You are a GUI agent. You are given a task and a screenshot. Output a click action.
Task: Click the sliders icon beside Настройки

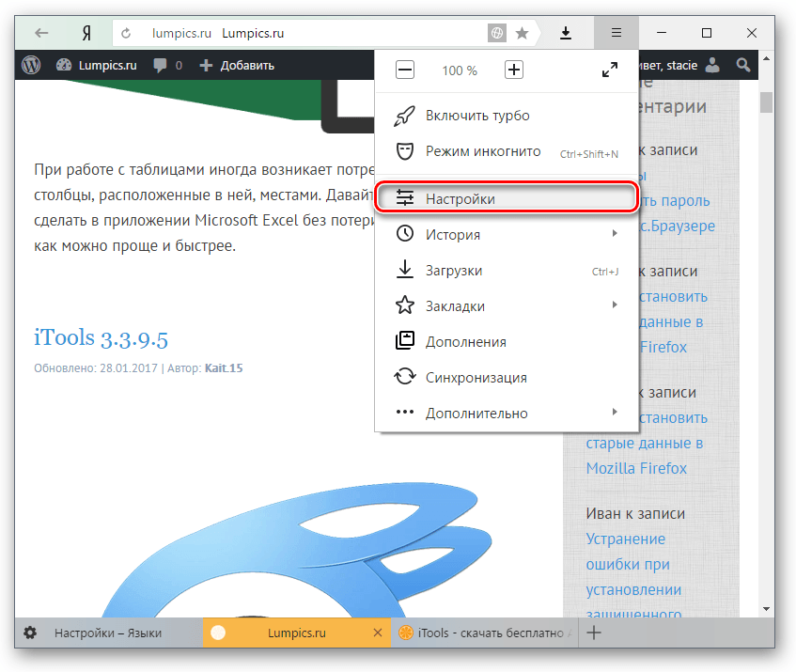[405, 198]
